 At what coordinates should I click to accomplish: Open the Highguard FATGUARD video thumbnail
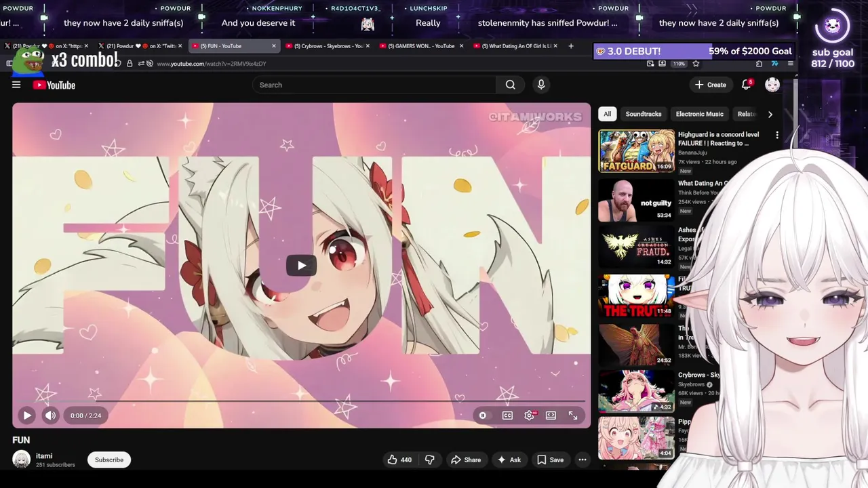(x=636, y=150)
